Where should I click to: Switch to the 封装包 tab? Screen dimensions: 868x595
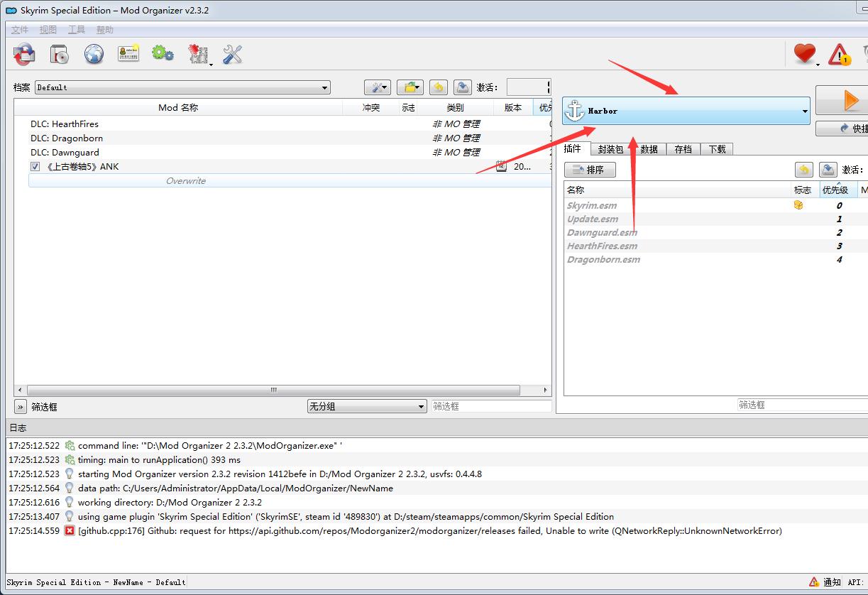point(610,149)
